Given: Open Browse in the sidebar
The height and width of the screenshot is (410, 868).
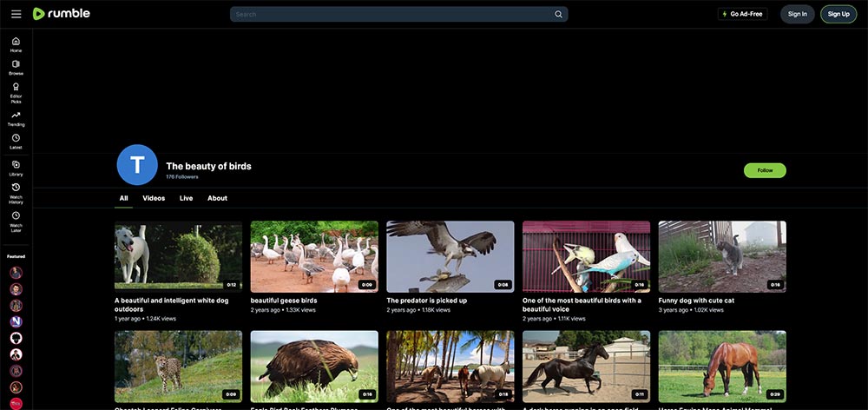Looking at the screenshot, I should 16,68.
